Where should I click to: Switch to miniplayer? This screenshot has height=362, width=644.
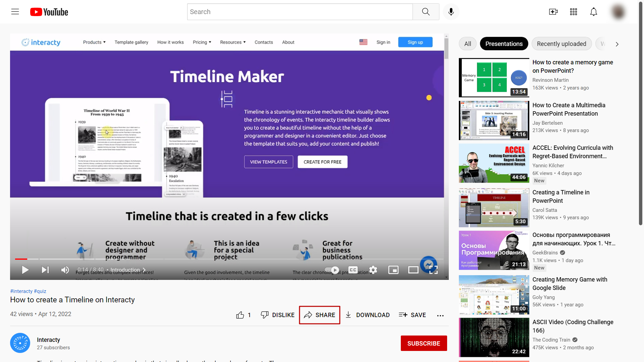[393, 270]
